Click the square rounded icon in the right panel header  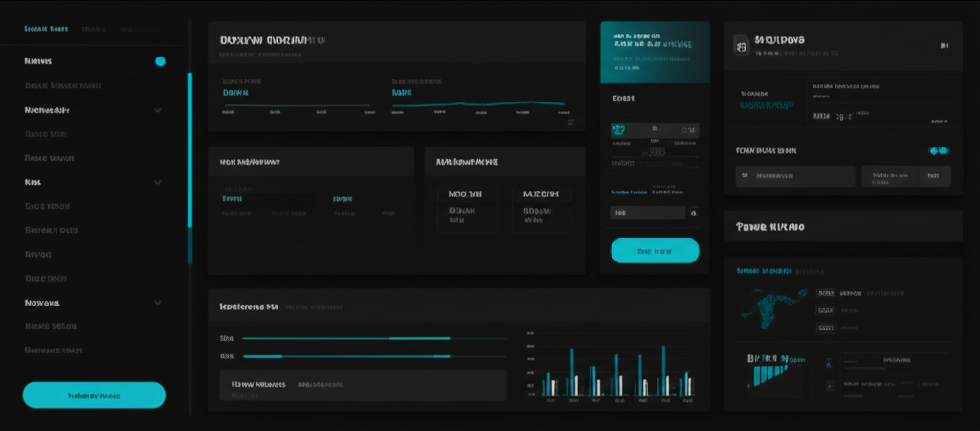[742, 46]
